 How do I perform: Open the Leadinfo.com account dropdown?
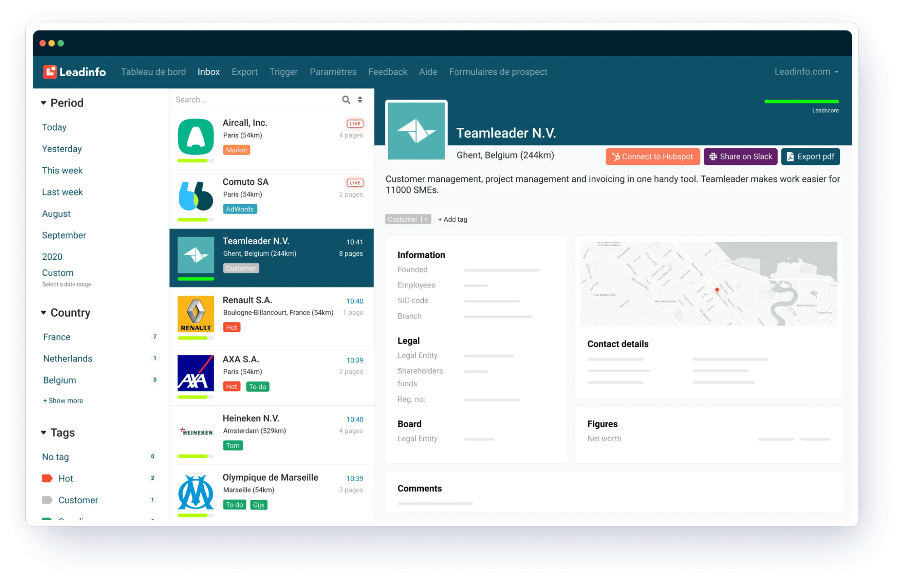806,71
